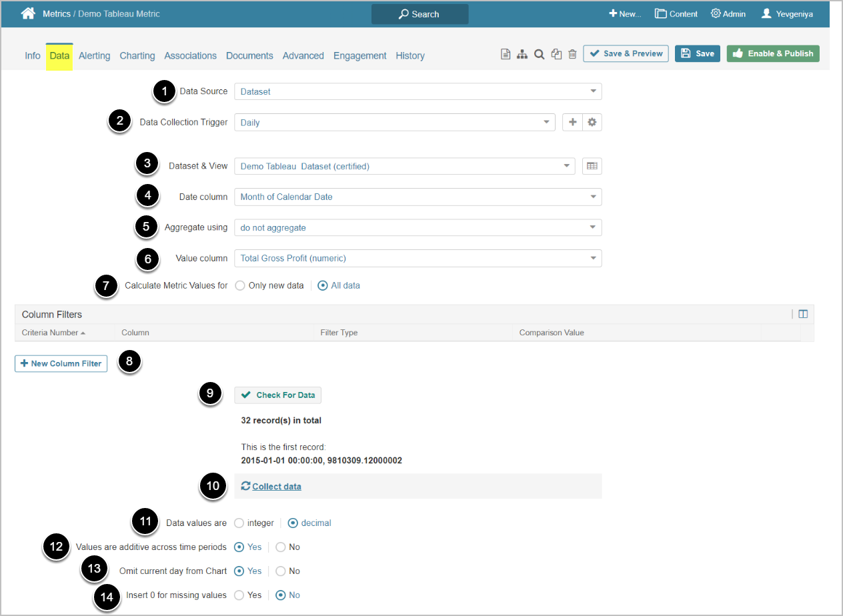Click the Filter Type column header
843x616 pixels.
[339, 332]
